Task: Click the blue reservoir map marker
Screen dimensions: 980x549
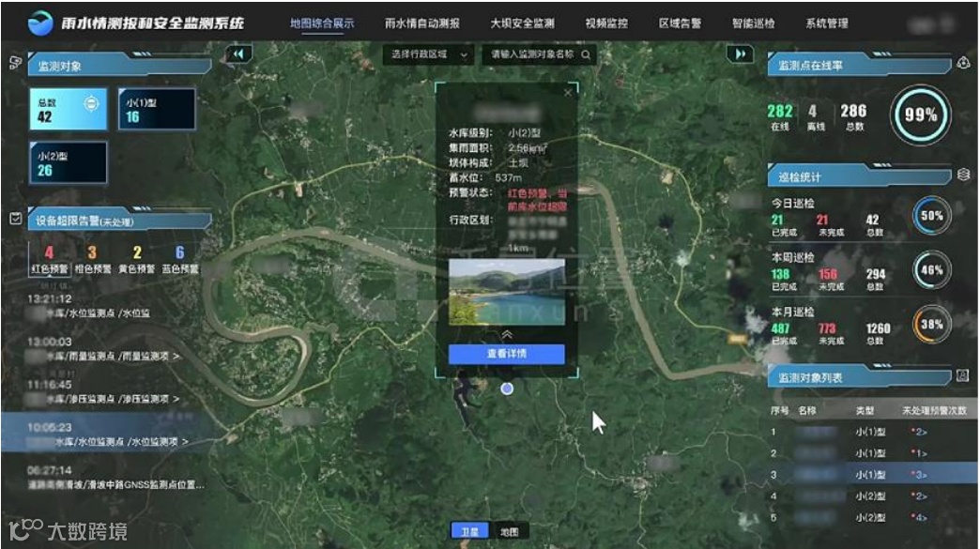Action: click(508, 389)
